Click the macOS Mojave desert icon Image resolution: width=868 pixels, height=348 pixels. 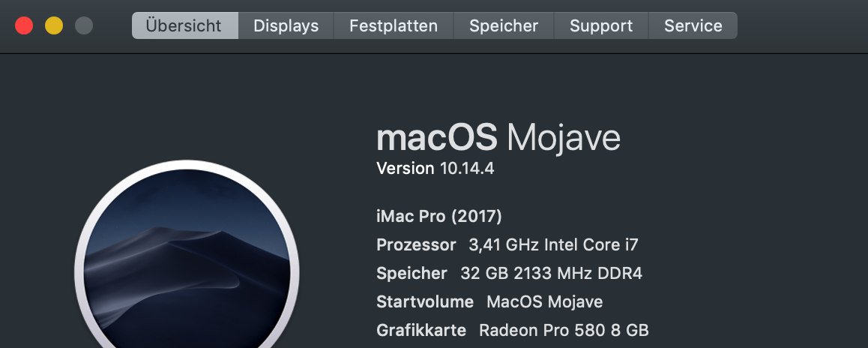coord(187,262)
